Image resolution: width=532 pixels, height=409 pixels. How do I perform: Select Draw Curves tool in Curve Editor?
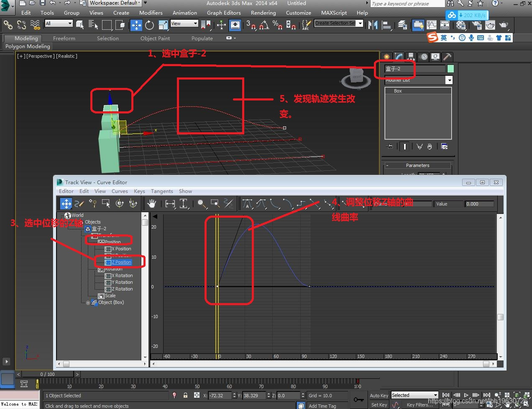[x=79, y=203]
